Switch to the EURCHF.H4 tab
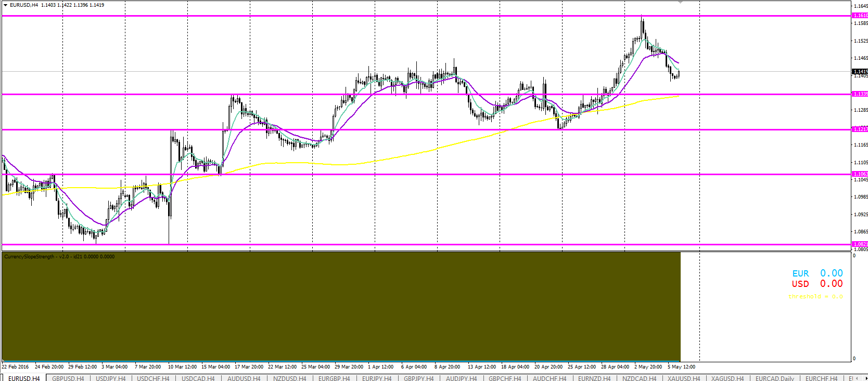868x381 pixels. click(821, 378)
